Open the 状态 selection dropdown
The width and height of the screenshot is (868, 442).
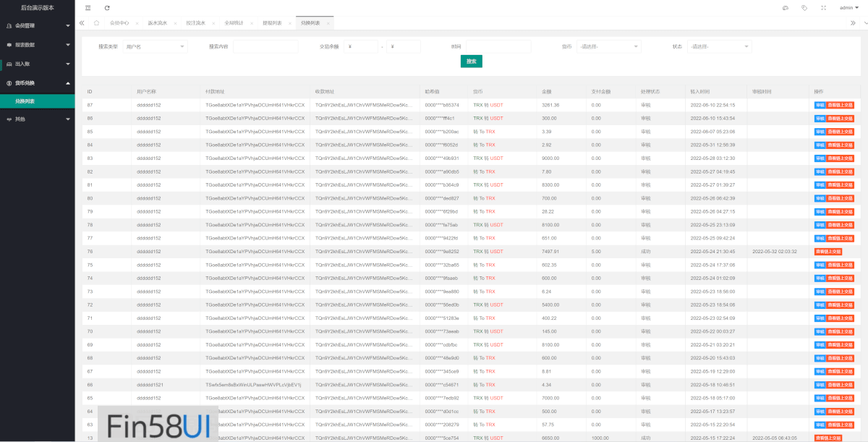point(719,46)
